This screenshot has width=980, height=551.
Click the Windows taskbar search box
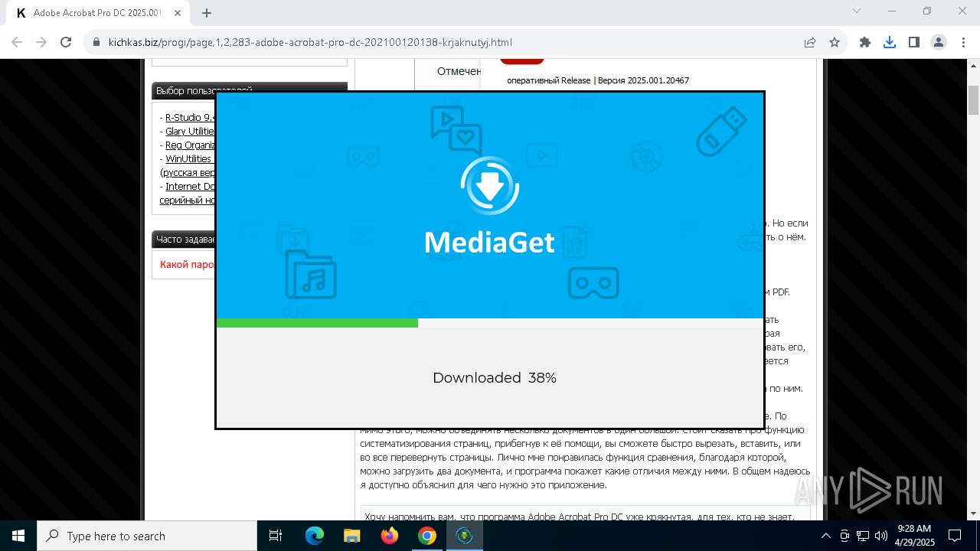coord(147,536)
